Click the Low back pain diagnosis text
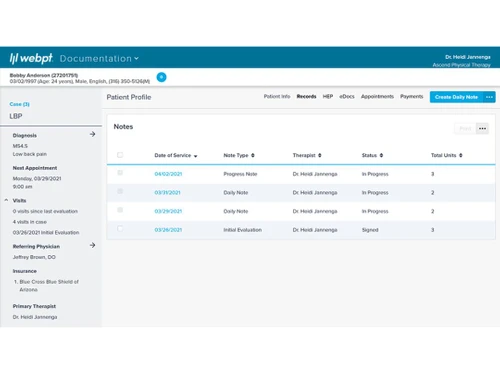Viewport: 500px width, 375px height. [30, 154]
